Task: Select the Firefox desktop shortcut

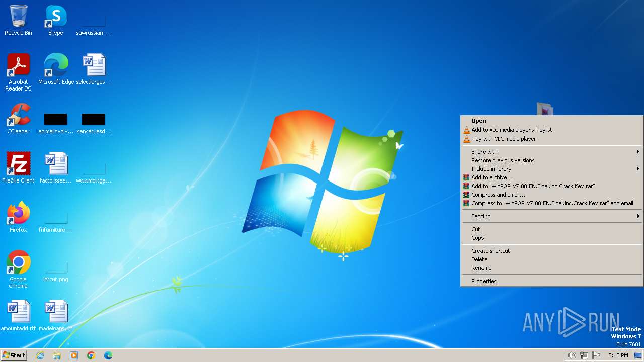Action: 18,217
